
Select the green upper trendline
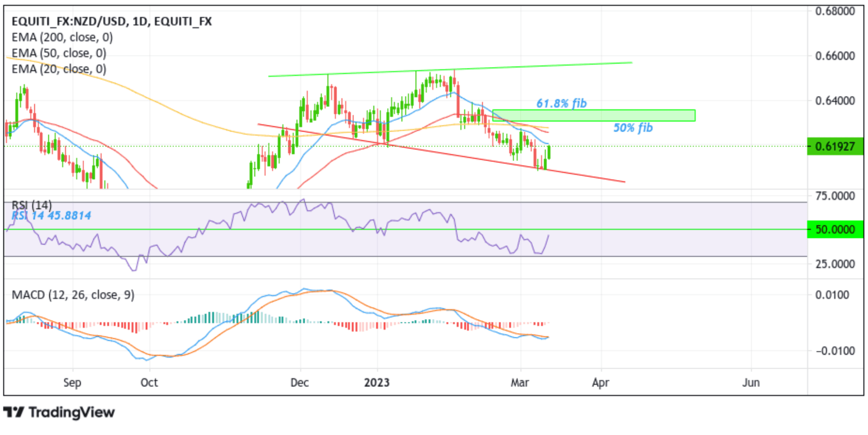point(450,69)
